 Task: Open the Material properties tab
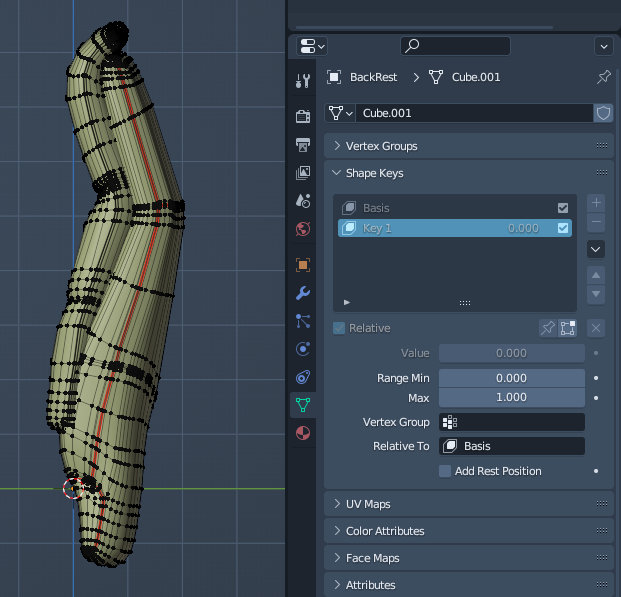[304, 433]
